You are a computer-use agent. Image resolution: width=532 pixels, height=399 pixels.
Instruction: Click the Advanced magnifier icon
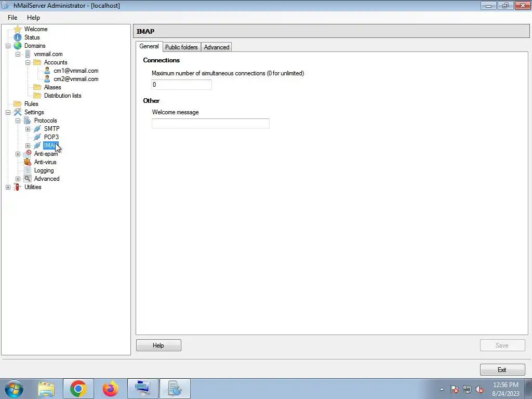point(28,179)
